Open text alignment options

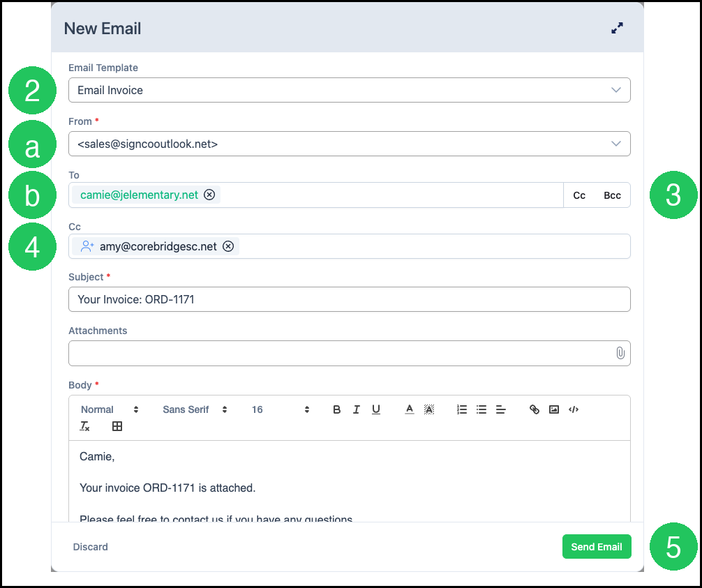coord(501,409)
